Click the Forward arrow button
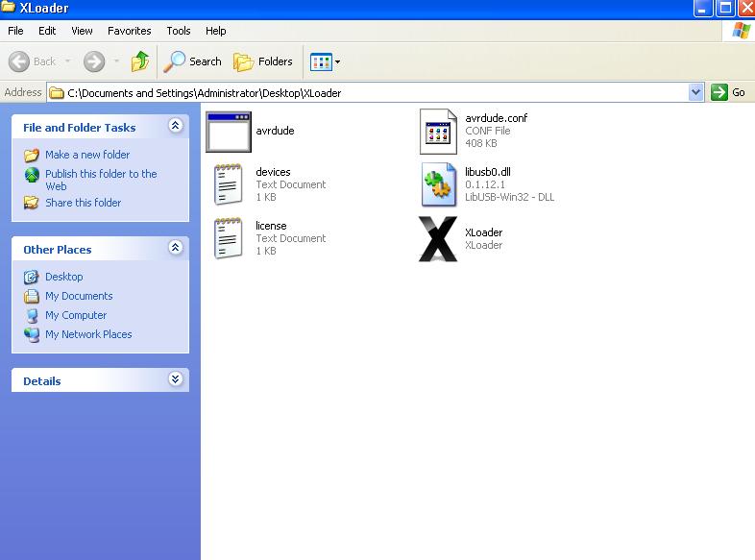Screen dimensions: 755x560 click(94, 61)
